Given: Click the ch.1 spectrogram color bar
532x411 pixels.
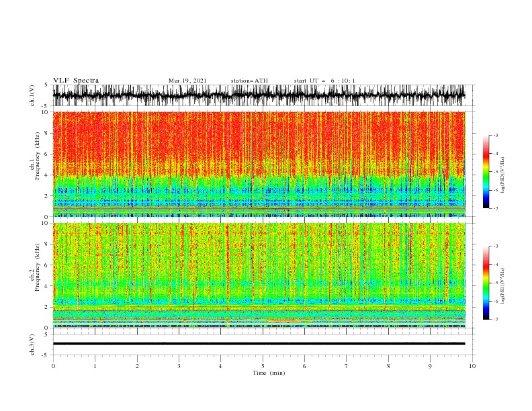Looking at the screenshot, I should point(486,171).
